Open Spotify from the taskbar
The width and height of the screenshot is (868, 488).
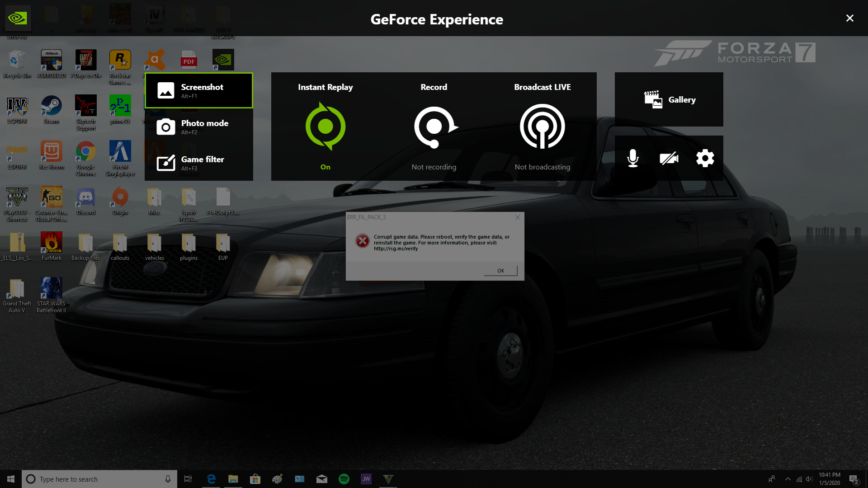tap(344, 479)
